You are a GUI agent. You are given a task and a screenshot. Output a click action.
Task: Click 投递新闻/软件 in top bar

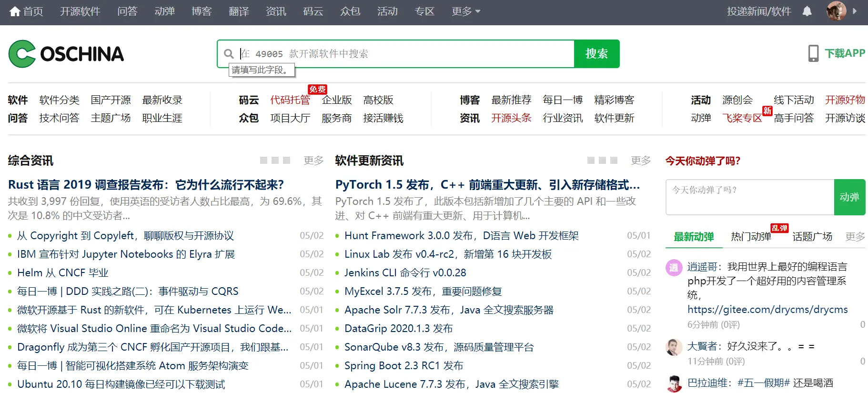[759, 11]
